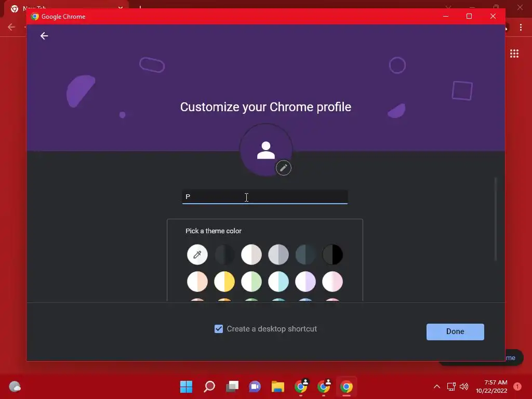This screenshot has width=532, height=399.
Task: Select the dark gray theme color swatch
Action: click(x=224, y=254)
